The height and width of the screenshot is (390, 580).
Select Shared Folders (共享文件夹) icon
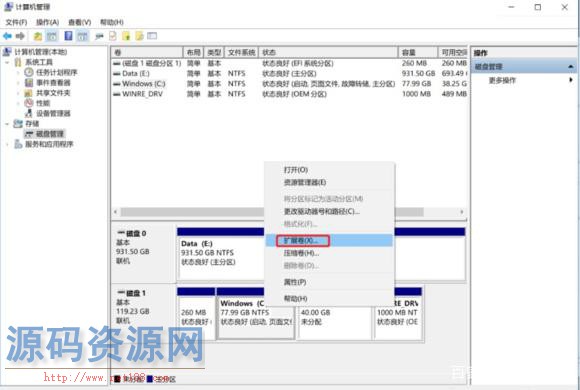pos(28,93)
